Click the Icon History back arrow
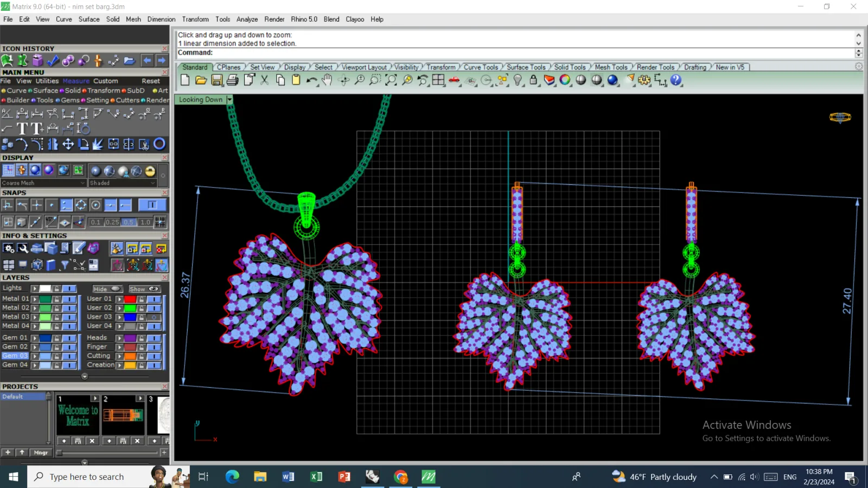This screenshot has height=488, width=868. click(x=147, y=60)
